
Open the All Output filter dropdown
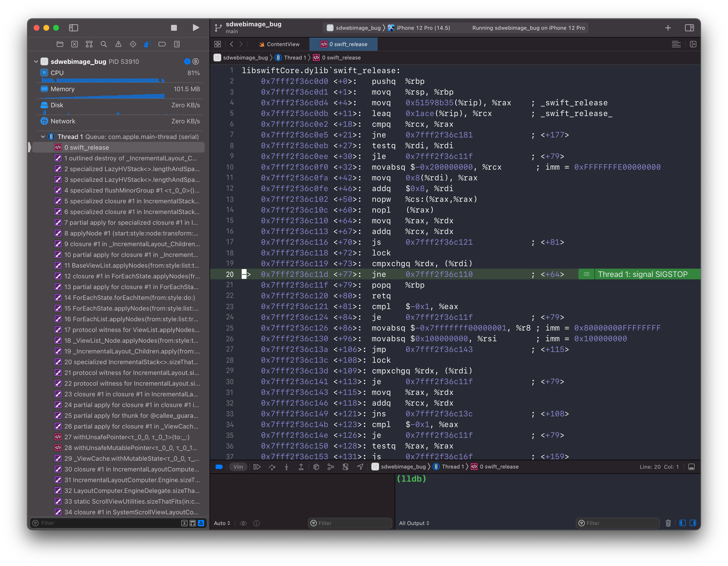point(414,523)
